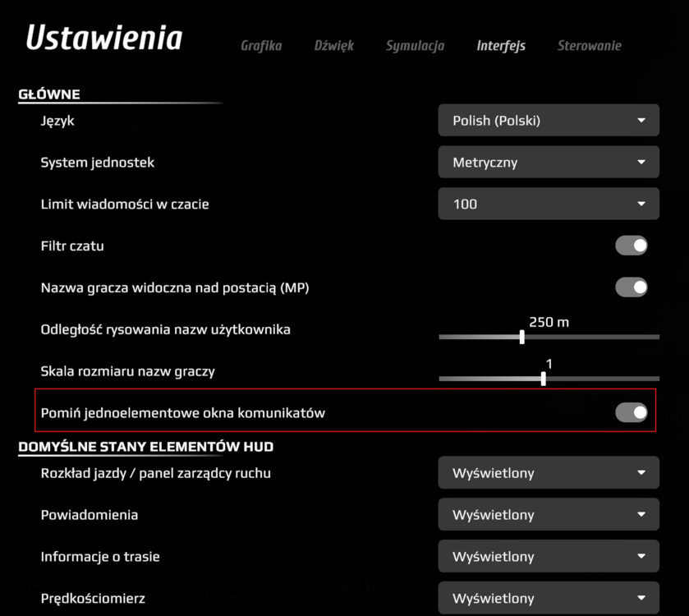Switch to the Grafika tab
Image resolution: width=689 pixels, height=616 pixels.
point(261,46)
